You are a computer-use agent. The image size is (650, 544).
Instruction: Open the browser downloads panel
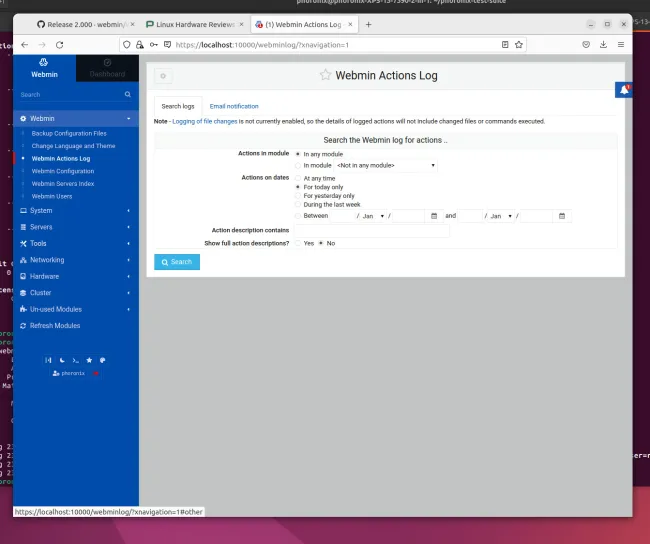pyautogui.click(x=603, y=45)
